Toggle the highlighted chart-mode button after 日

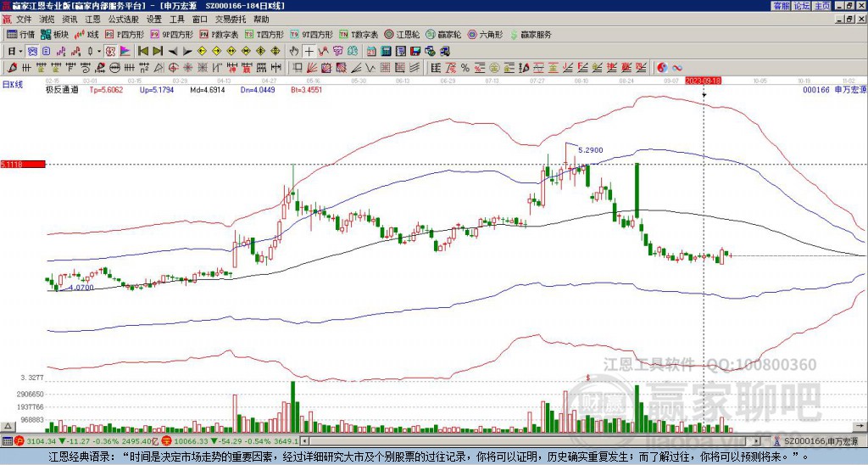[32, 51]
